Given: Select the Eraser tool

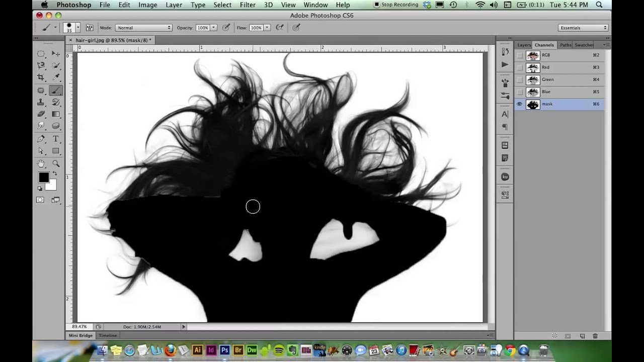Looking at the screenshot, I should 41,114.
